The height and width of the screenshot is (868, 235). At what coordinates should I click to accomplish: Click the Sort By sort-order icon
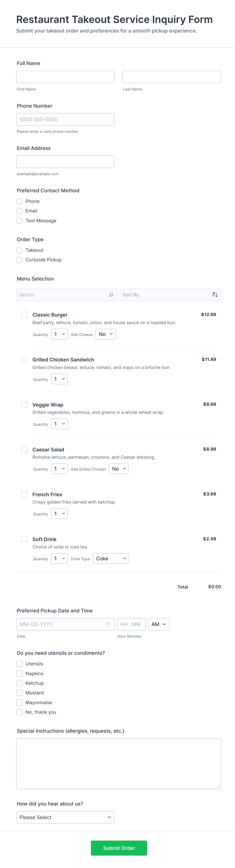(215, 295)
